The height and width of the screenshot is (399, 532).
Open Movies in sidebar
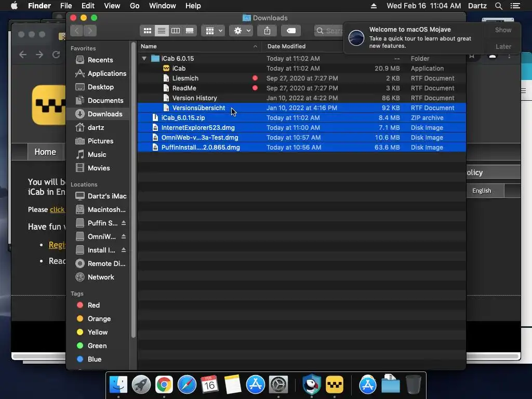point(98,168)
